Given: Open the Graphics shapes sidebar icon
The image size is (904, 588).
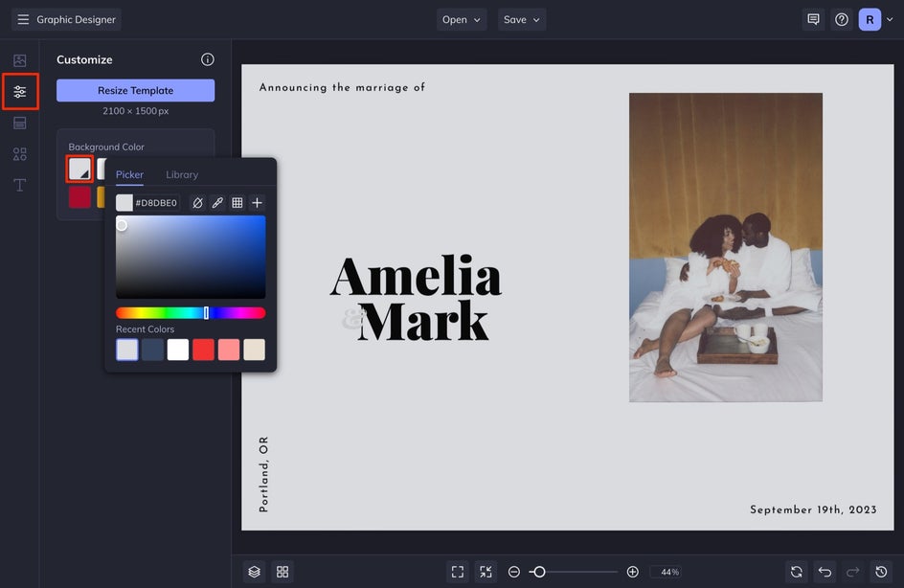Looking at the screenshot, I should click(x=19, y=154).
